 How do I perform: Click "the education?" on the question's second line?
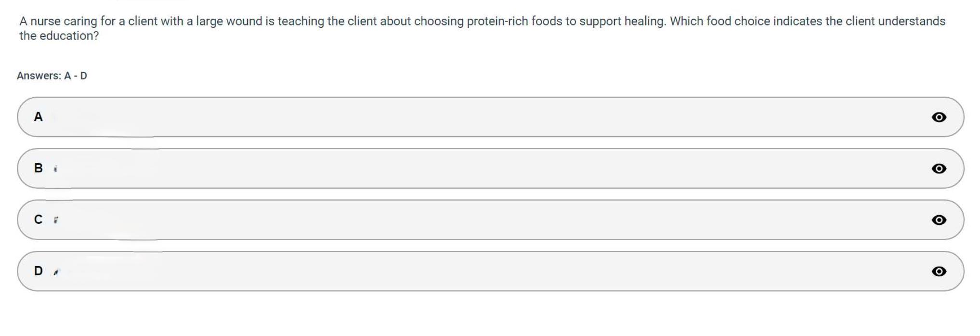[x=59, y=36]
